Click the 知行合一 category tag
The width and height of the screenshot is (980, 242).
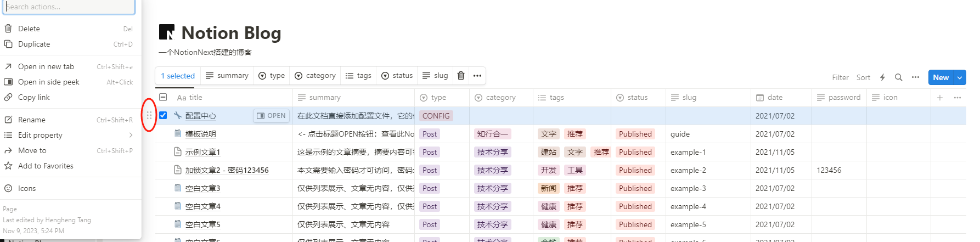493,134
